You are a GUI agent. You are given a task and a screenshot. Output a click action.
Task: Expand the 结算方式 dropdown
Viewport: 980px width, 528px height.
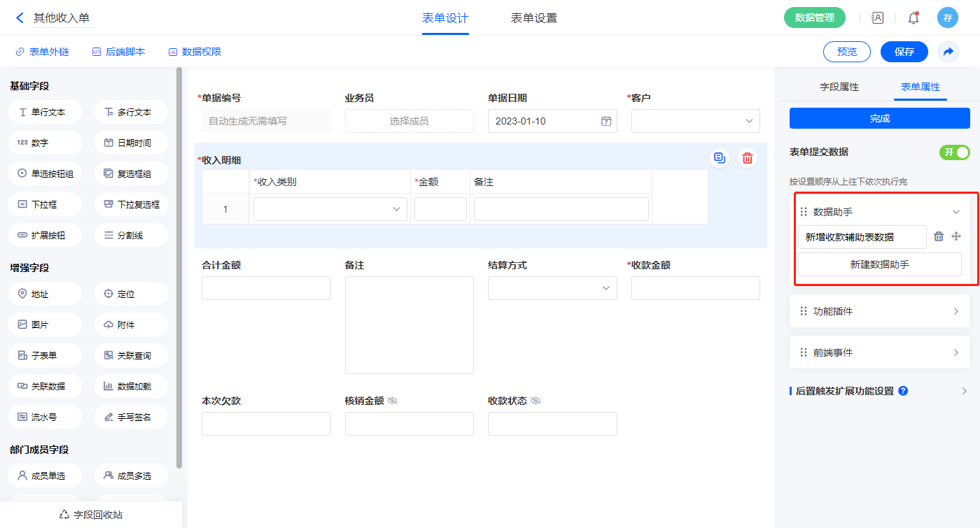552,288
